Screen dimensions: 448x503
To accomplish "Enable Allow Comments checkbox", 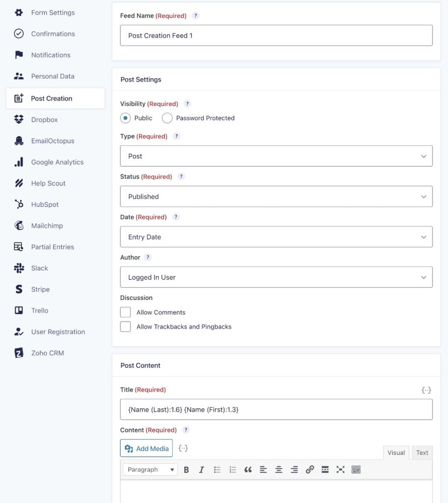I will 125,312.
